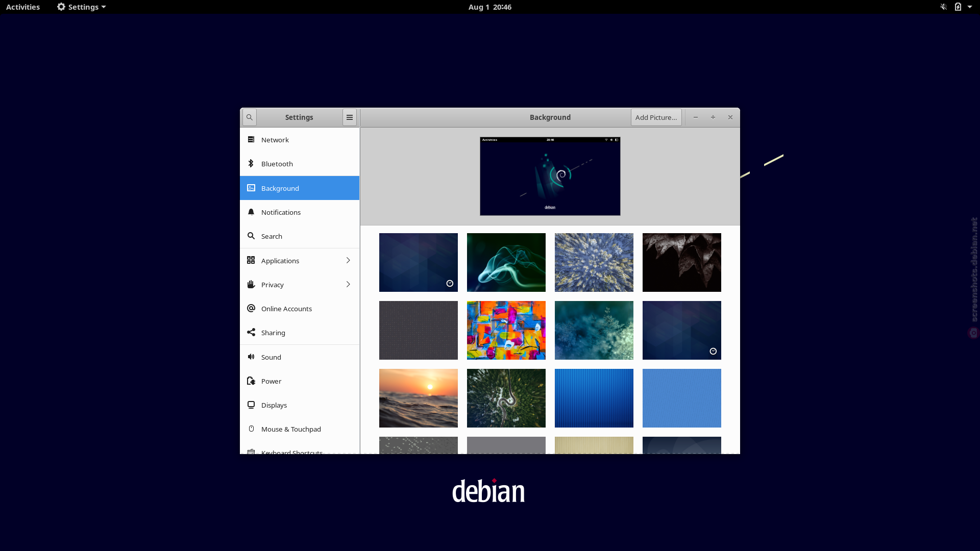Select the solid light blue wallpaper
Viewport: 980px width, 551px height.
682,398
